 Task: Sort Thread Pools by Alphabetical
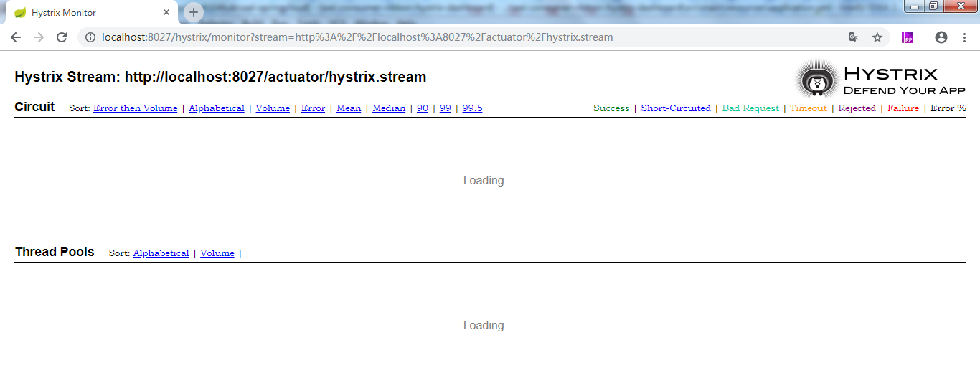coord(161,253)
